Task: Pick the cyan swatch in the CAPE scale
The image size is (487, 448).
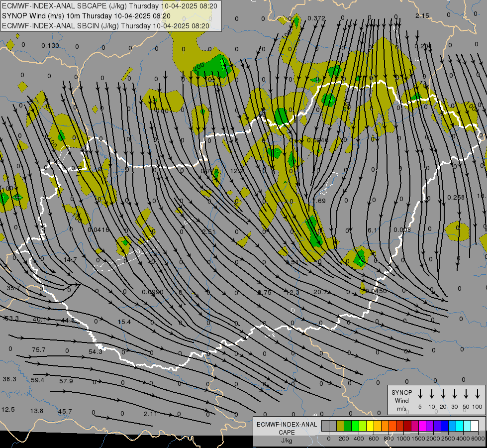Action: point(459,426)
